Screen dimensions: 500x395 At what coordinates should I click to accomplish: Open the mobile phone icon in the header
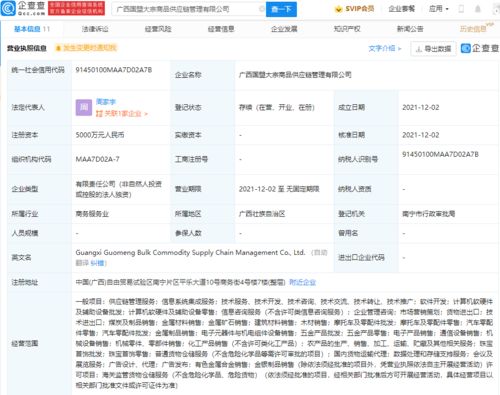point(461,9)
